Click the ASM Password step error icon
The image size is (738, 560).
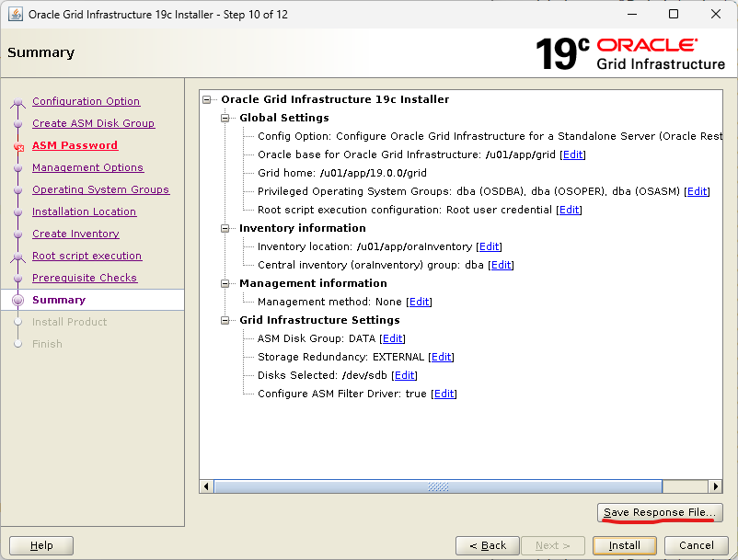[17, 146]
